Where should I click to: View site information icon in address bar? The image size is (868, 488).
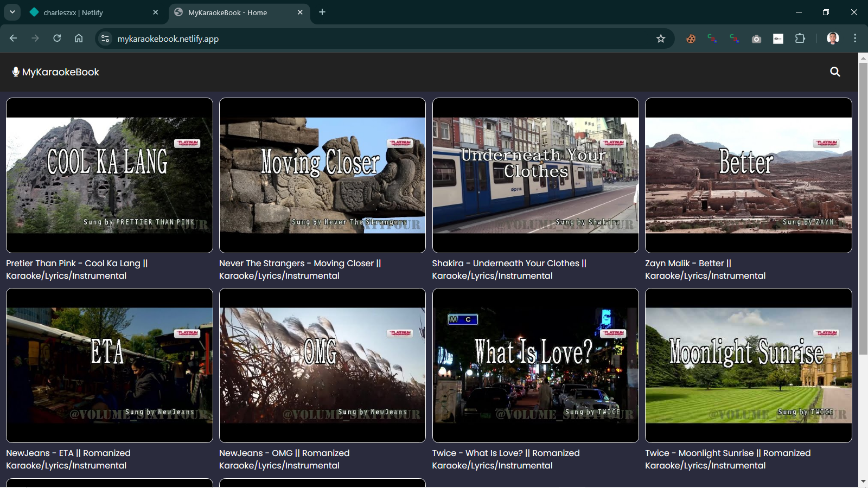105,38
